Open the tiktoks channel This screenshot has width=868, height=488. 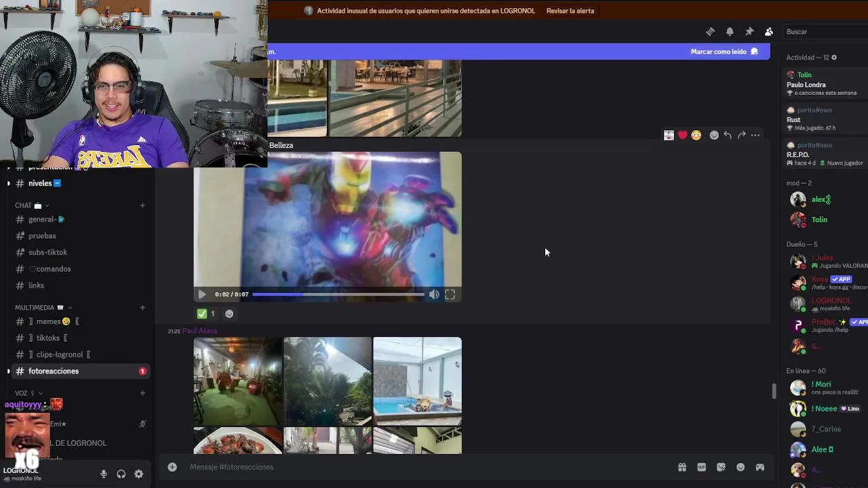click(x=80, y=338)
